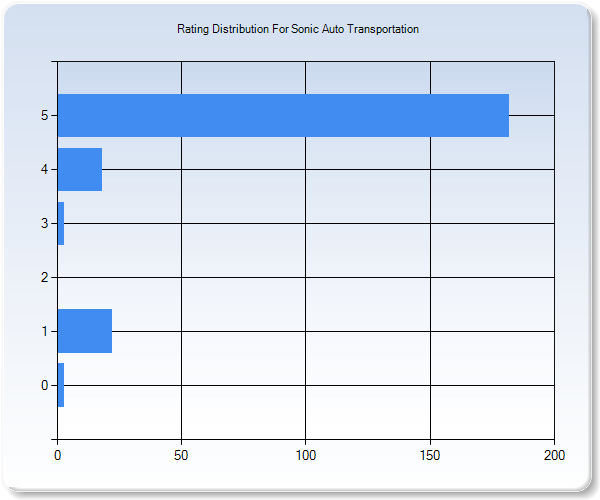Select the blue bar for rating 4
The height and width of the screenshot is (500, 600).
[79, 169]
